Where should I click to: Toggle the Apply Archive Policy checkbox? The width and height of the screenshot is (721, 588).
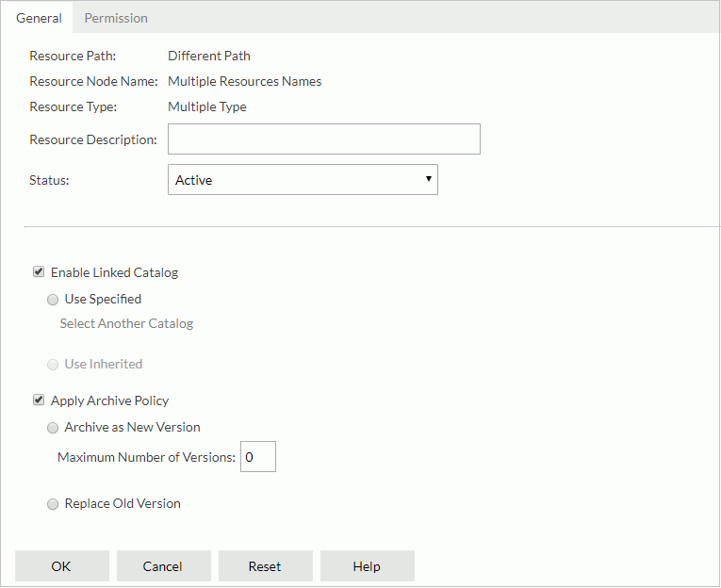coord(39,400)
